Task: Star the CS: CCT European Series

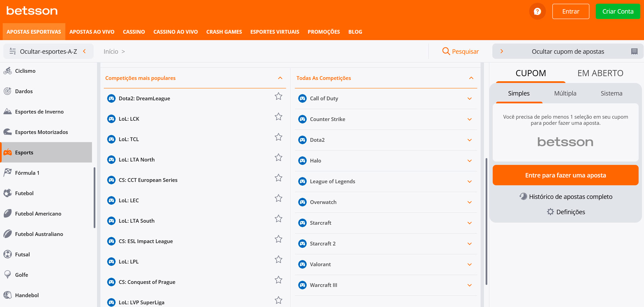Action: [x=278, y=178]
